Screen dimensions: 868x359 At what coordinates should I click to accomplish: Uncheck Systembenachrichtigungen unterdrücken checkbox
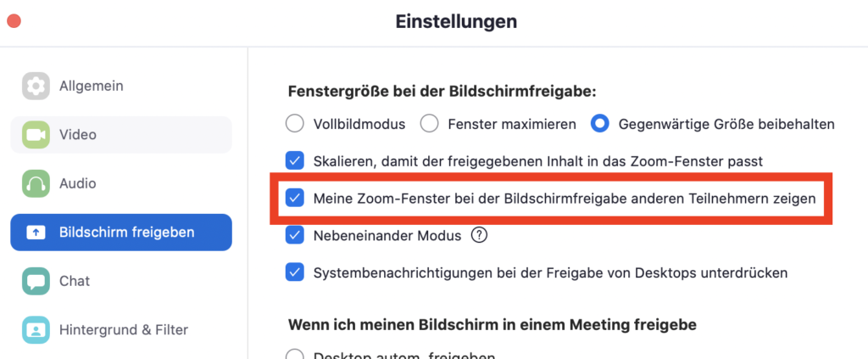point(294,272)
